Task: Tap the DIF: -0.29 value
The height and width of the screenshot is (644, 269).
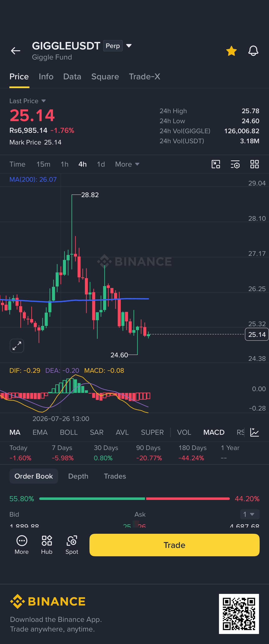Action: point(25,370)
